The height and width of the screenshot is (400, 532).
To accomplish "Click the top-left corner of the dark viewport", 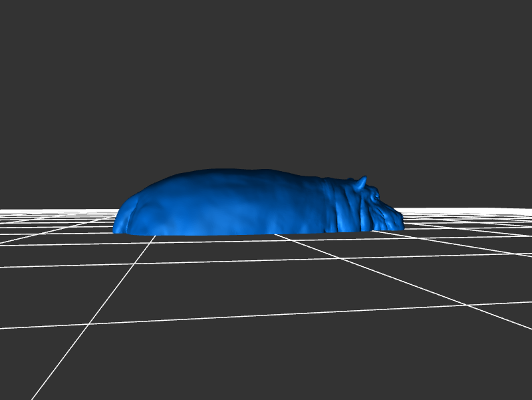I will tap(3, 3).
